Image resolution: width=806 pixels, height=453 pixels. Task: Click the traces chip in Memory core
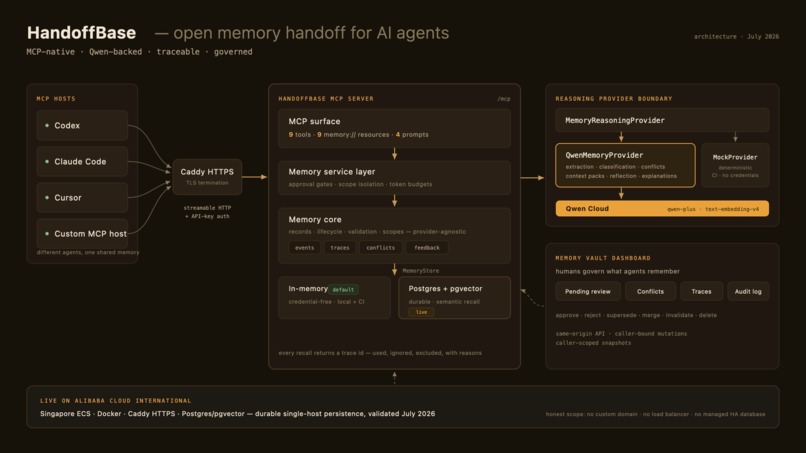(x=340, y=248)
